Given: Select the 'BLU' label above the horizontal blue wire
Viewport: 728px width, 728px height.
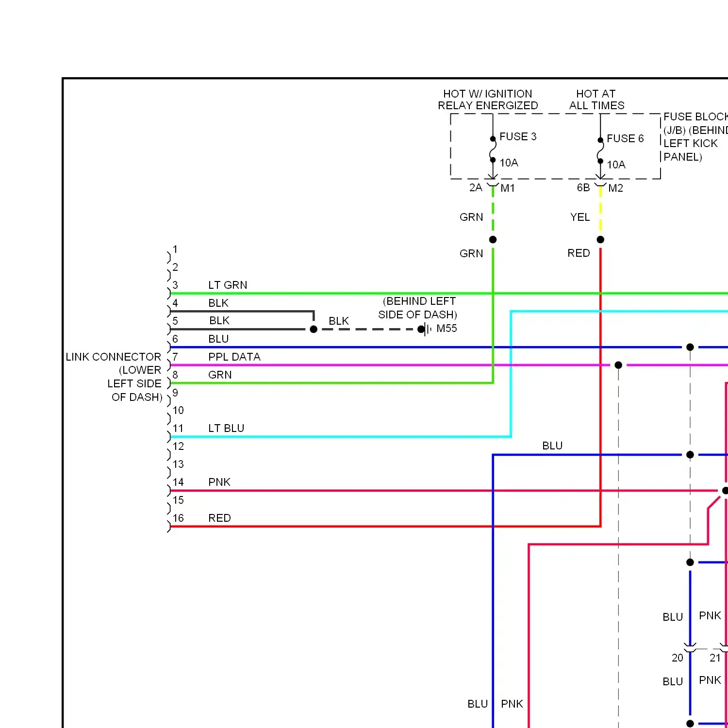Looking at the screenshot, I should point(552,446).
